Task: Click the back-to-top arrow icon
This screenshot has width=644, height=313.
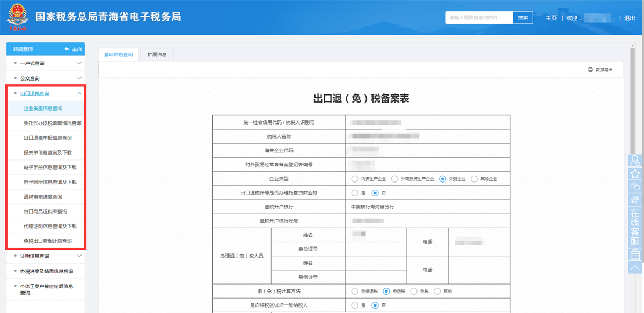Action: tap(635, 267)
